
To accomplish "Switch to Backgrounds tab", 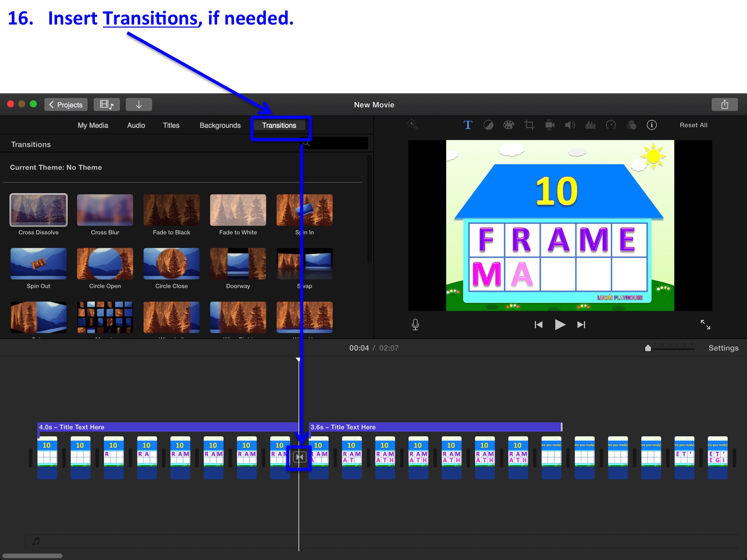I will [x=220, y=125].
